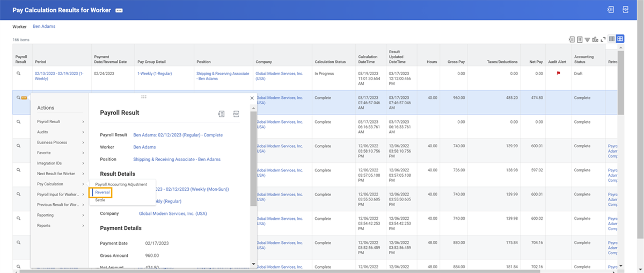Click magnifier beside the orange actions button
Image resolution: width=644 pixels, height=273 pixels.
pos(18,98)
